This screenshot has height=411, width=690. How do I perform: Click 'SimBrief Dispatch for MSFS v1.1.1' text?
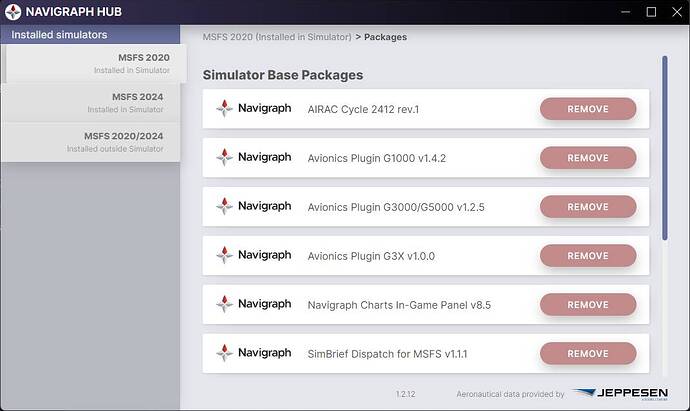[x=387, y=353]
